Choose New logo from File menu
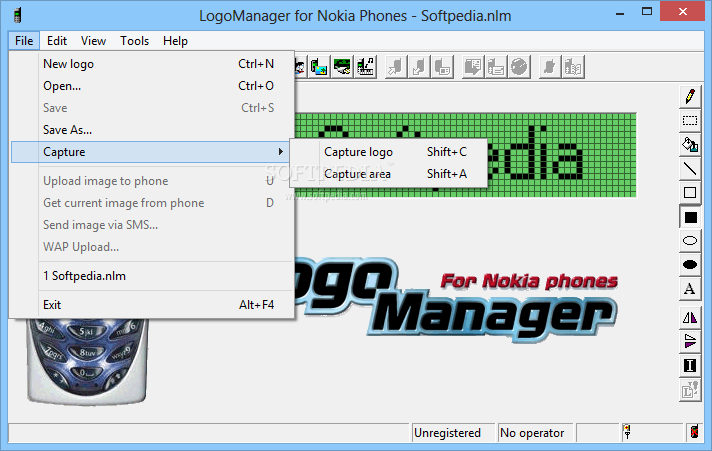This screenshot has width=712, height=451. pos(152,64)
